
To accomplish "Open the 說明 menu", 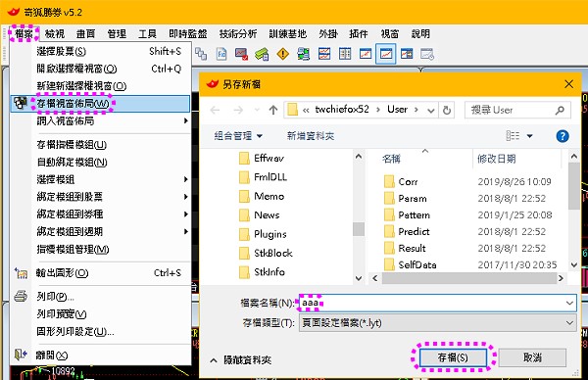I will (x=420, y=33).
